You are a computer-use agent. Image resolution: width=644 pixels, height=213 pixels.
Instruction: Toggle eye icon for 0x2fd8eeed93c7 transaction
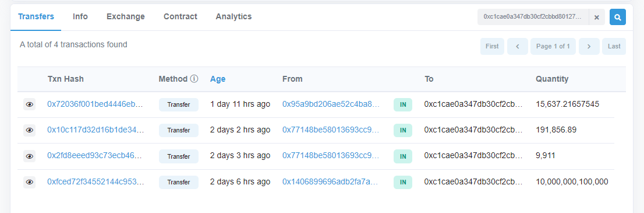click(29, 156)
